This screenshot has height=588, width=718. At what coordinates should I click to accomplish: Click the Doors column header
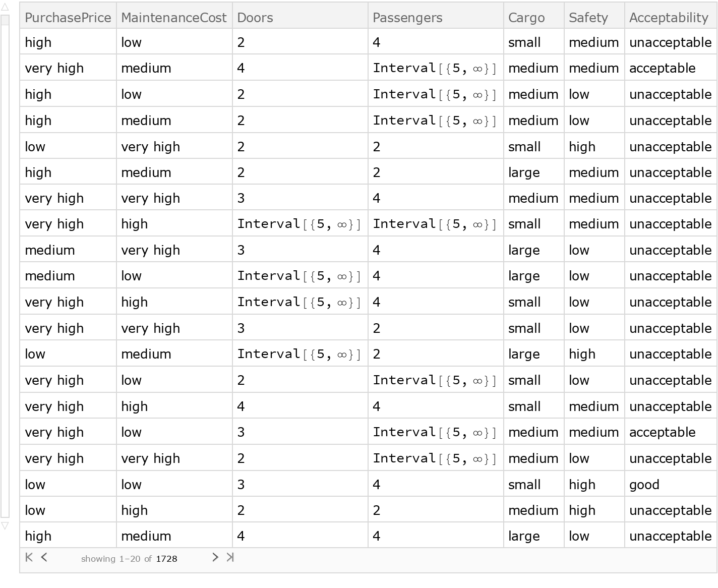coord(255,17)
